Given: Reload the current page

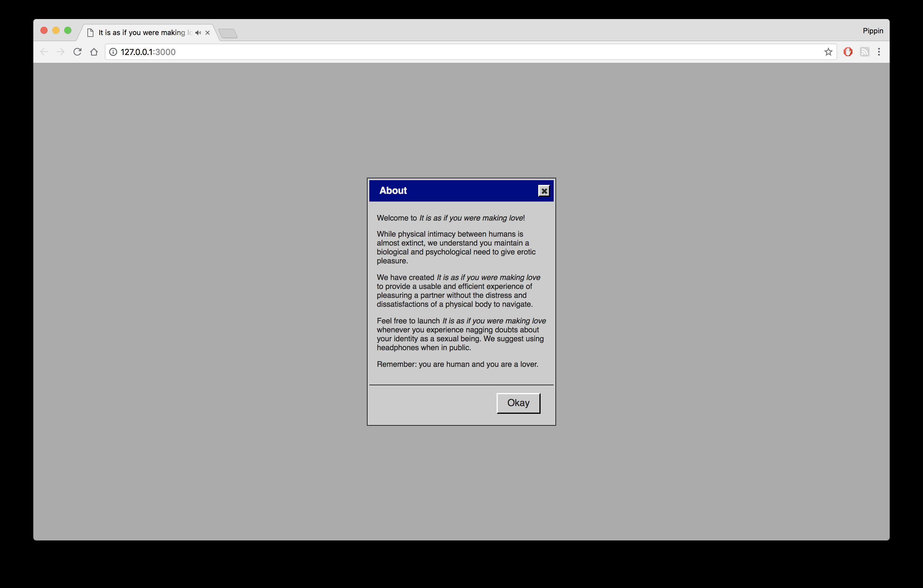Looking at the screenshot, I should pyautogui.click(x=77, y=52).
